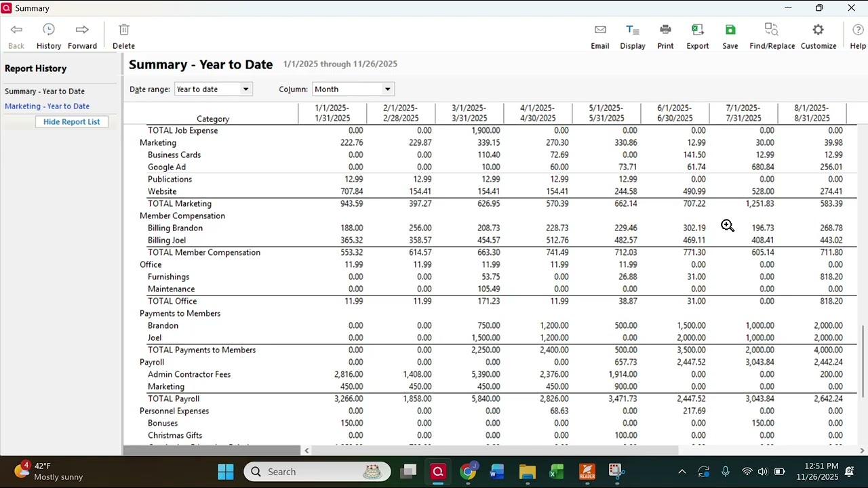Open the Column dropdown set to Month

(353, 89)
